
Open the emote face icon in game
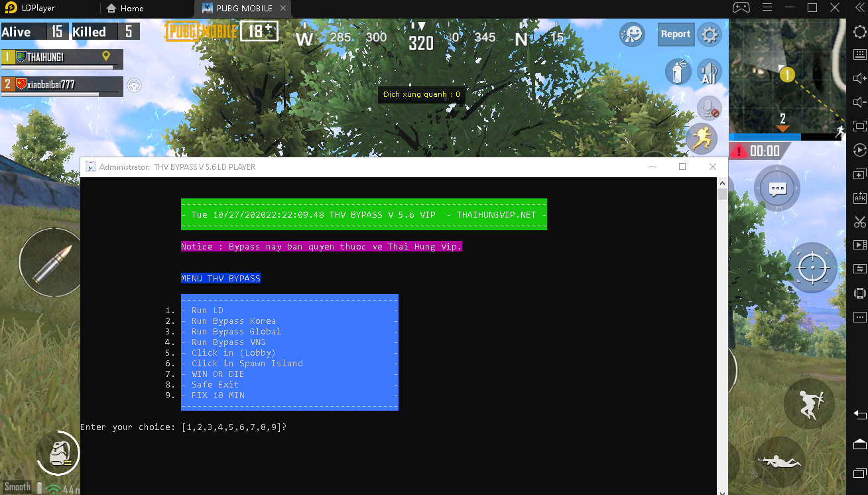pos(633,35)
